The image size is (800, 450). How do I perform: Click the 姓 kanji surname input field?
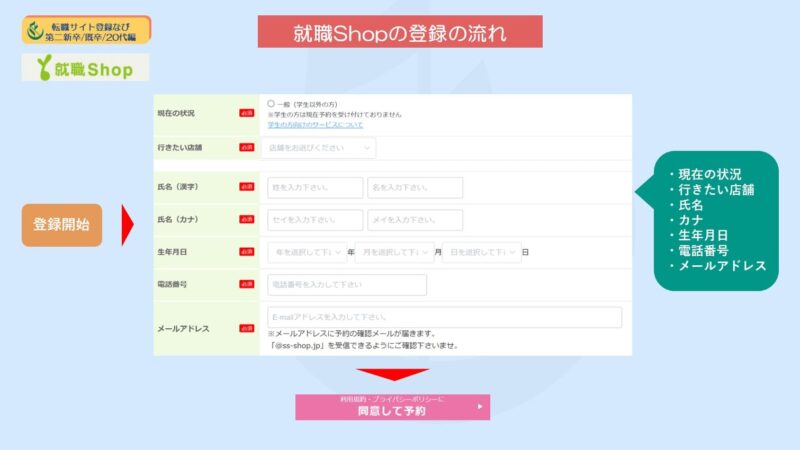click(x=315, y=188)
